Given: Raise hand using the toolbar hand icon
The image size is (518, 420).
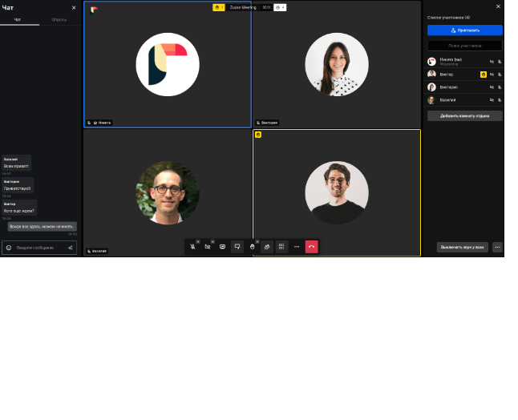Looking at the screenshot, I should [252, 247].
